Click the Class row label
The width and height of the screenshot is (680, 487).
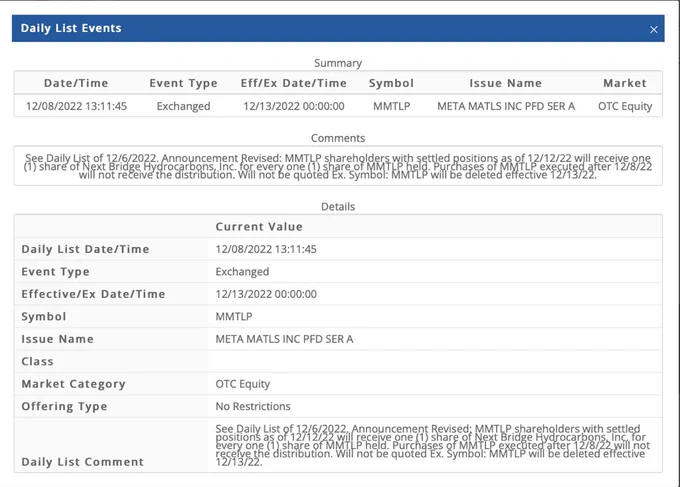[37, 362]
